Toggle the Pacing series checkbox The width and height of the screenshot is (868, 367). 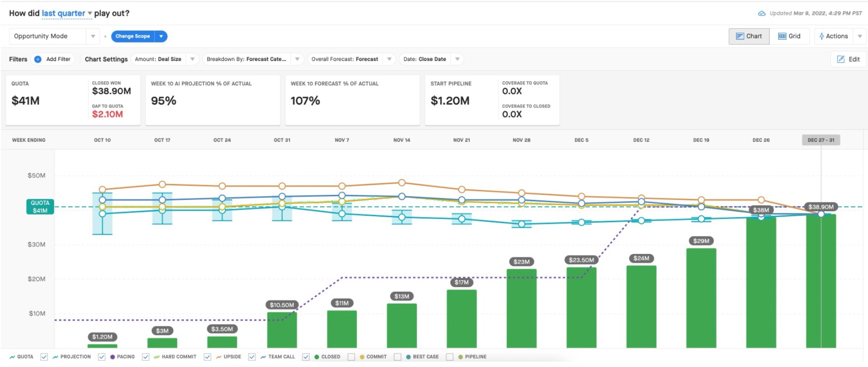pyautogui.click(x=102, y=357)
